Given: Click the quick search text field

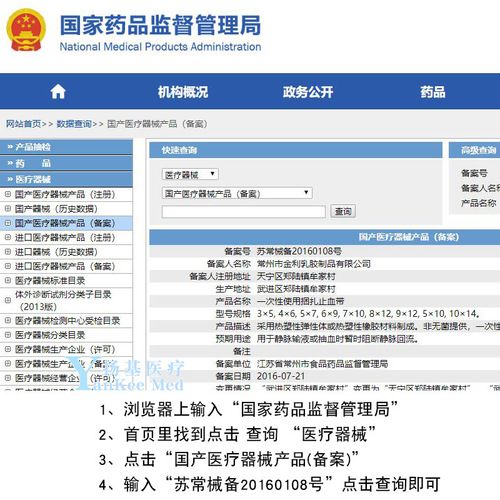Looking at the screenshot, I should (244, 212).
